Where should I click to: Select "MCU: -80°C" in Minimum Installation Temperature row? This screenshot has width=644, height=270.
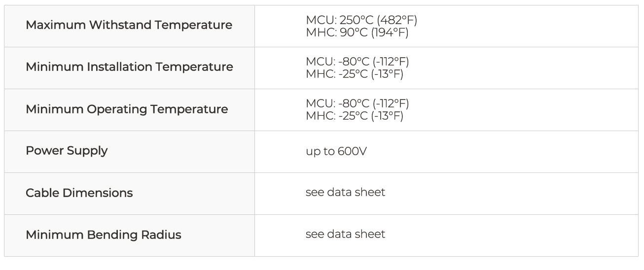[337, 62]
